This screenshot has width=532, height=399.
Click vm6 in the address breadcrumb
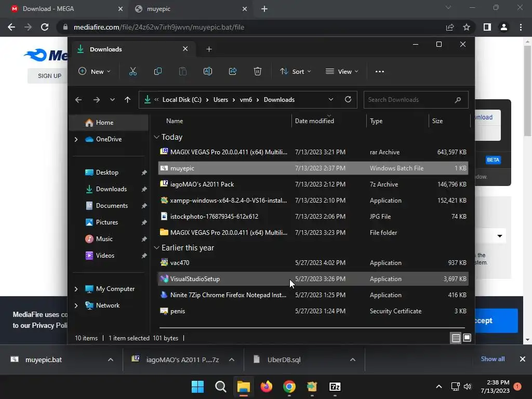click(246, 100)
